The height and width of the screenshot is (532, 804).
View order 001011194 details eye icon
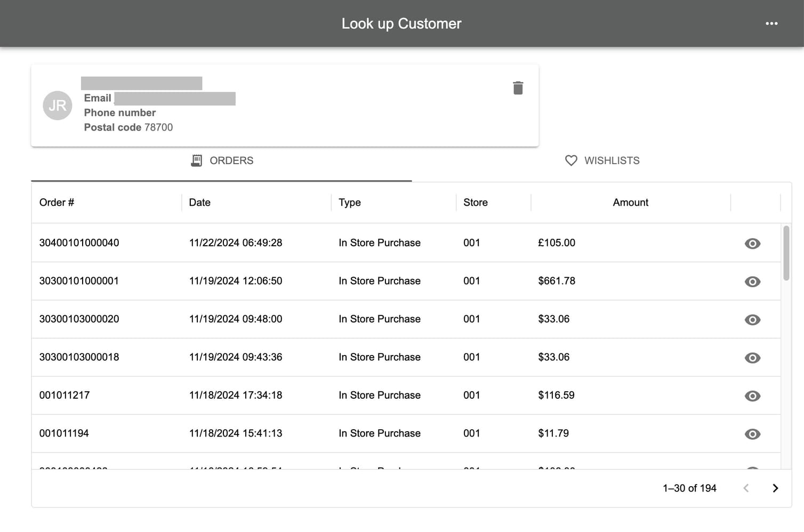(752, 434)
